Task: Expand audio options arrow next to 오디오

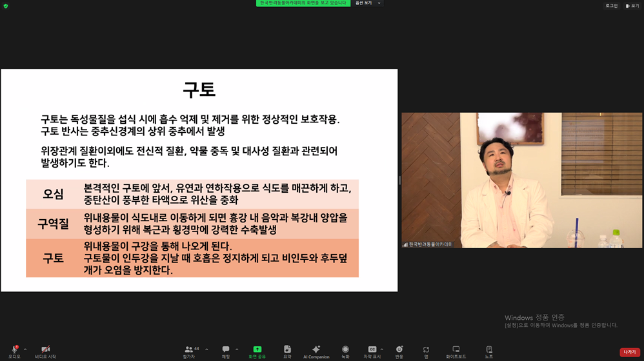Action: point(25,349)
